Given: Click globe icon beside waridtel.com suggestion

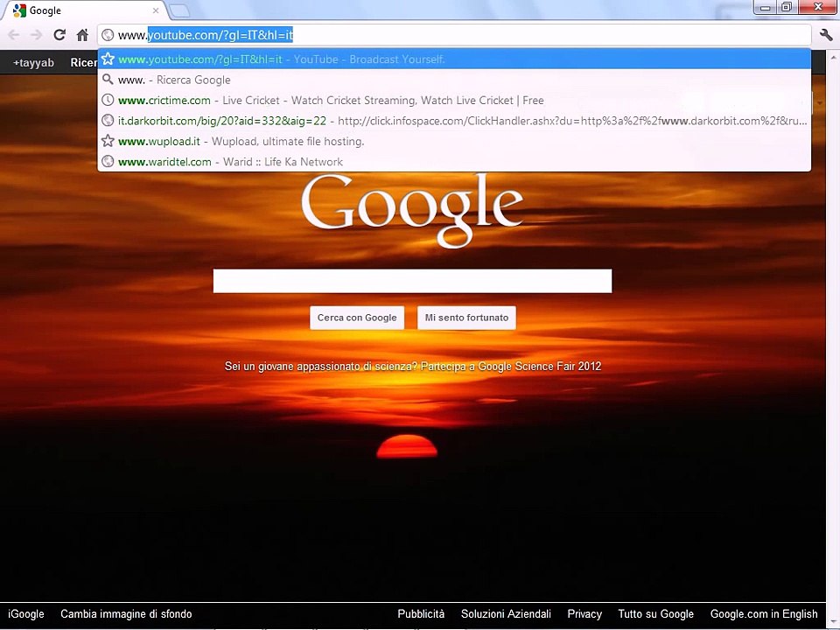Looking at the screenshot, I should 108,161.
